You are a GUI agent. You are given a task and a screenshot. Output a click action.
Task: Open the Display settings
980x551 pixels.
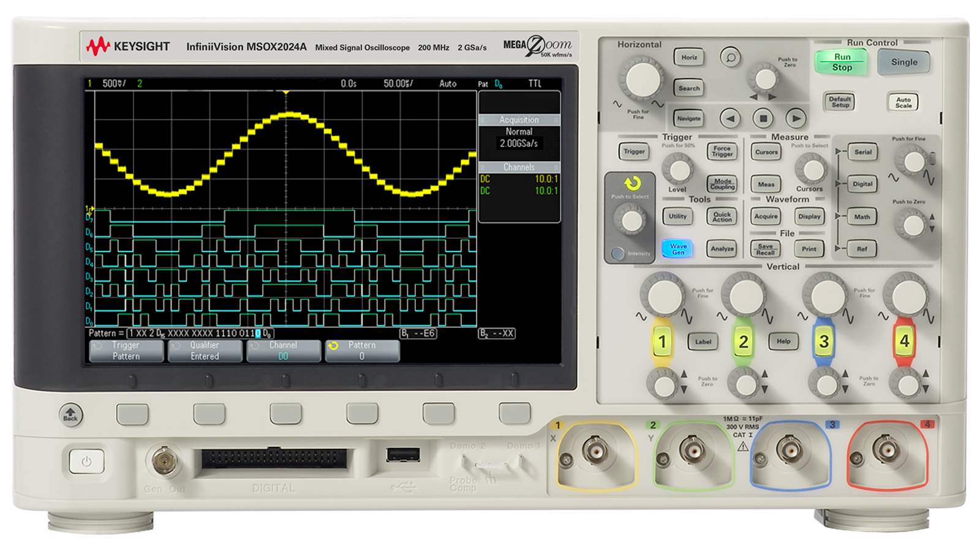pyautogui.click(x=809, y=217)
